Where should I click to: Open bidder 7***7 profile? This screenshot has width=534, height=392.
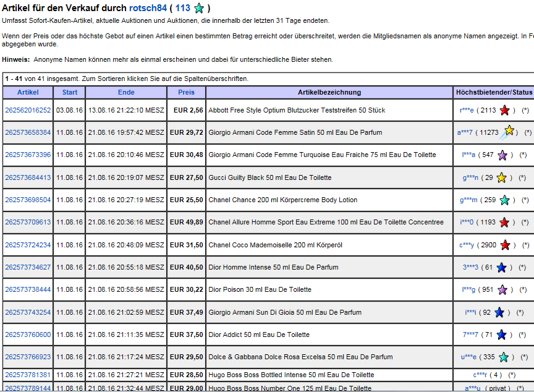pos(470,334)
